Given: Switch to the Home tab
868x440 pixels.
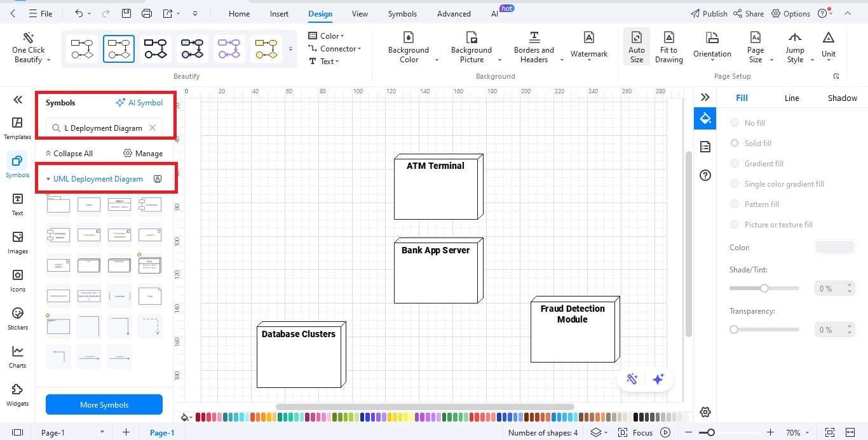Looking at the screenshot, I should tap(239, 13).
